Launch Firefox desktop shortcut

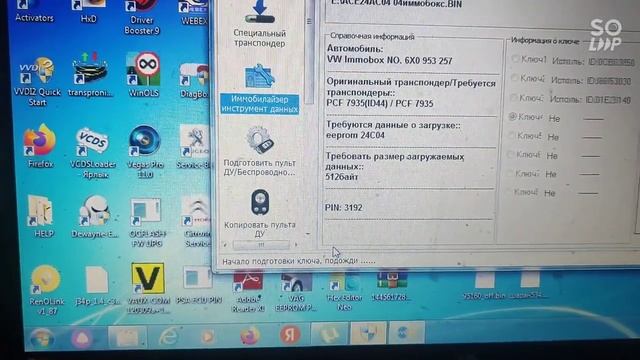point(40,146)
